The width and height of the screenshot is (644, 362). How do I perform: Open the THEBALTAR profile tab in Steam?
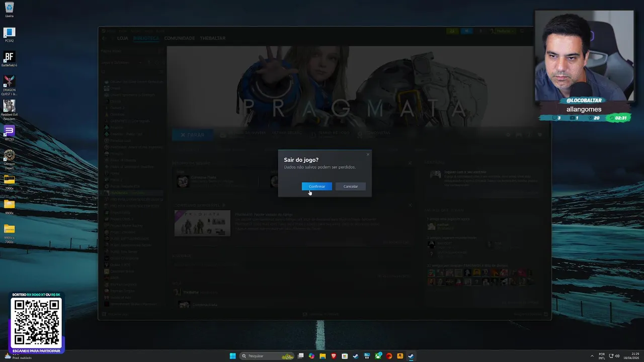212,38
